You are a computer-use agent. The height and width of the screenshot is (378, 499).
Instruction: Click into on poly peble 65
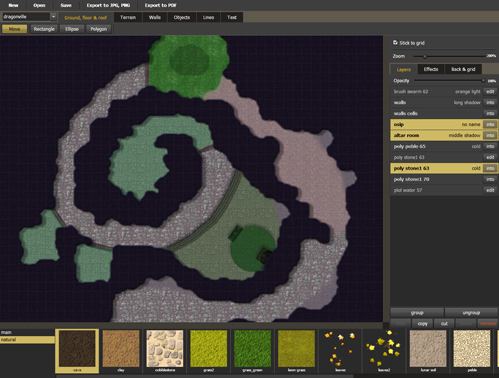coord(490,146)
